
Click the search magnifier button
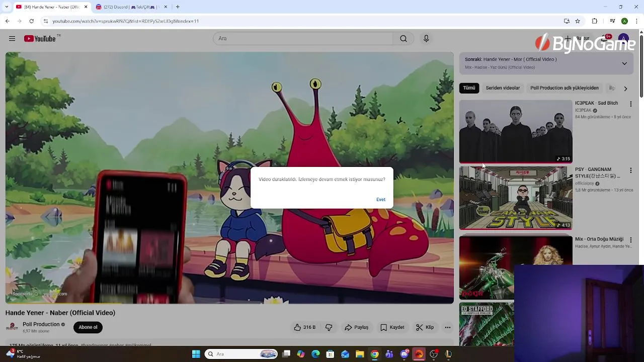(404, 39)
